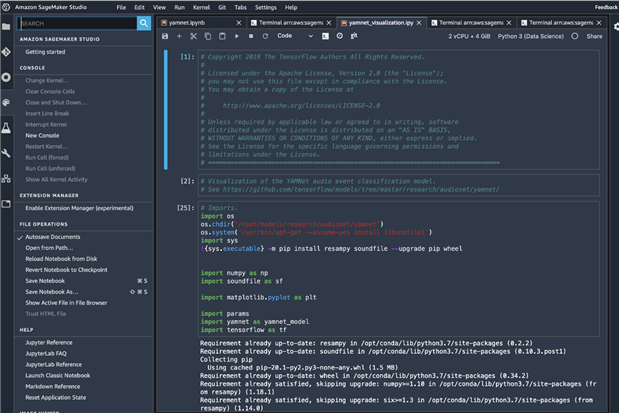619x413 pixels.
Task: Paste cells from clipboard toolbar icon
Action: (x=222, y=36)
